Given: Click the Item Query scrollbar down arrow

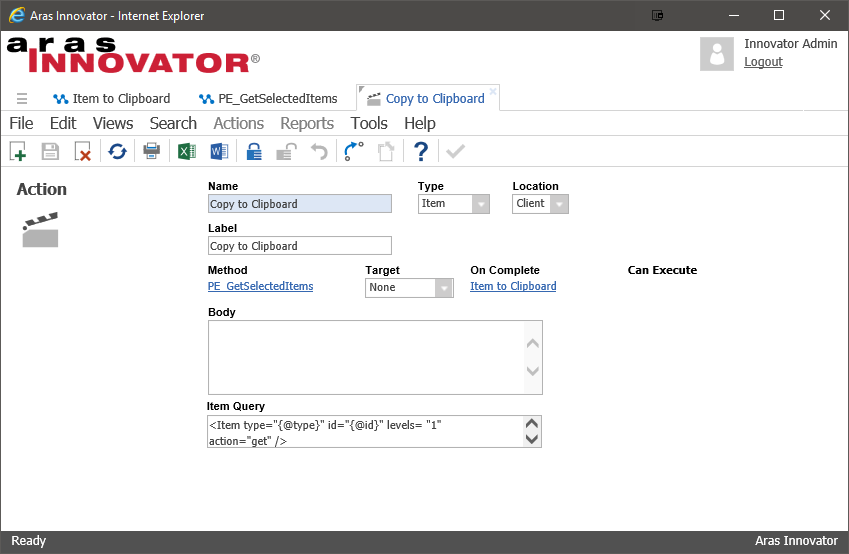Looking at the screenshot, I should pos(532,439).
